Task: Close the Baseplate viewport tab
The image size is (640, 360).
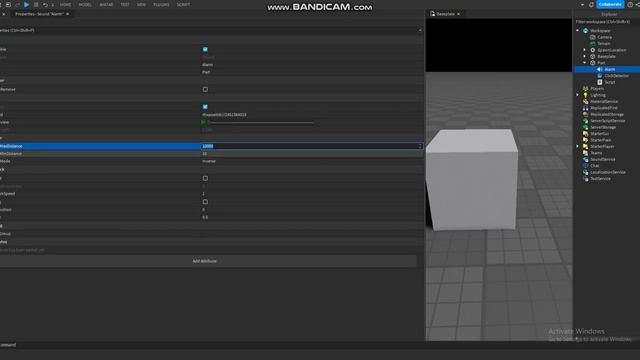Action: [458, 14]
